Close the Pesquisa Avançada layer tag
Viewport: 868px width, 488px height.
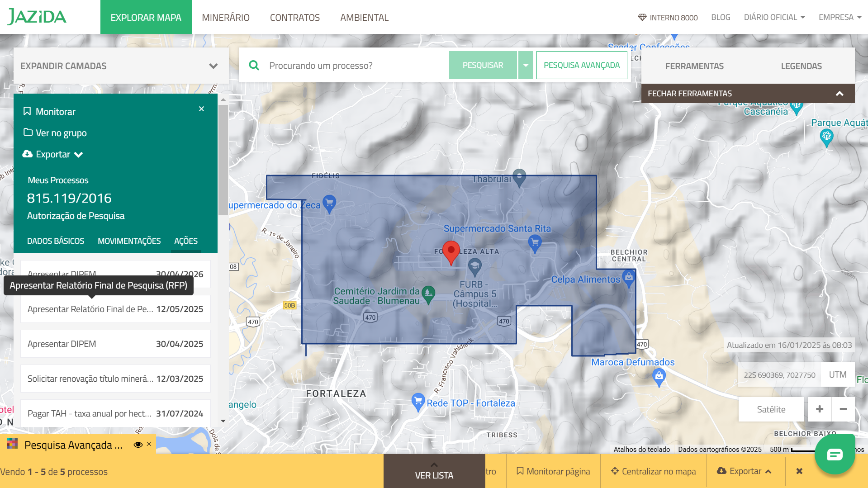tap(149, 444)
